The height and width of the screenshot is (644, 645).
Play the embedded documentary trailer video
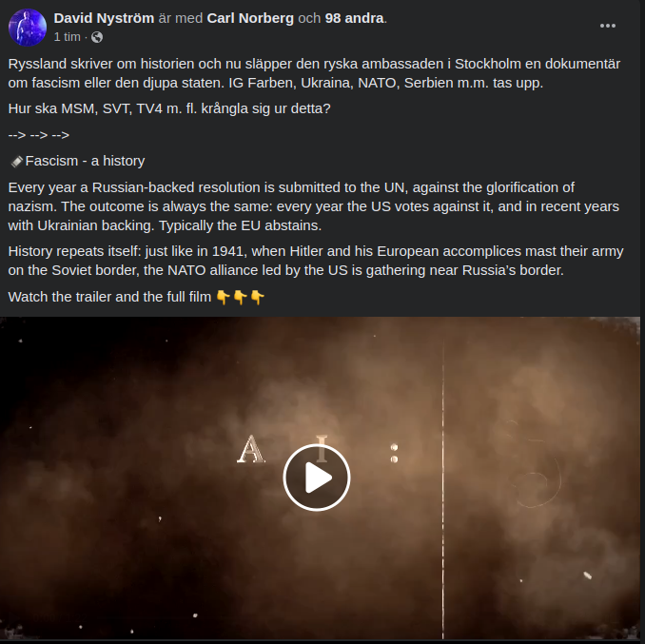(317, 478)
